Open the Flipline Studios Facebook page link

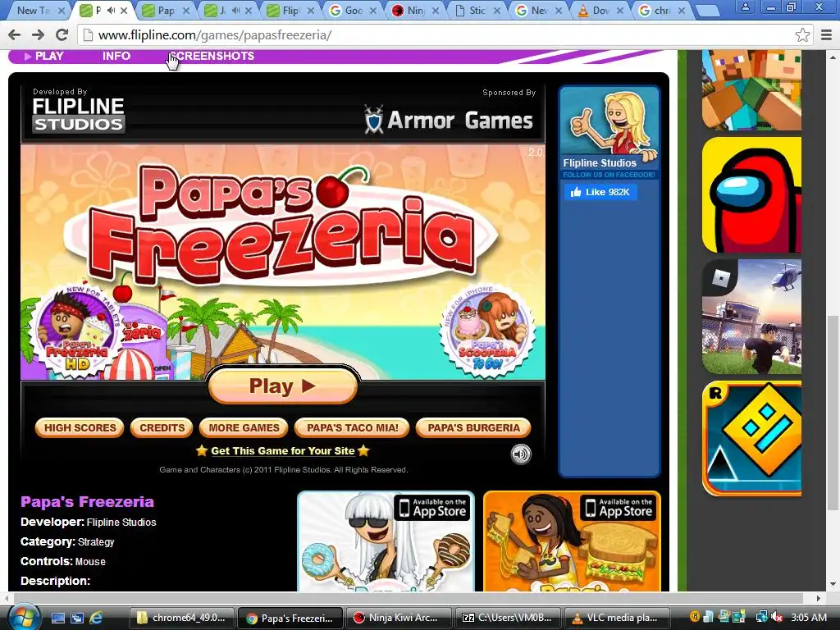tap(600, 163)
